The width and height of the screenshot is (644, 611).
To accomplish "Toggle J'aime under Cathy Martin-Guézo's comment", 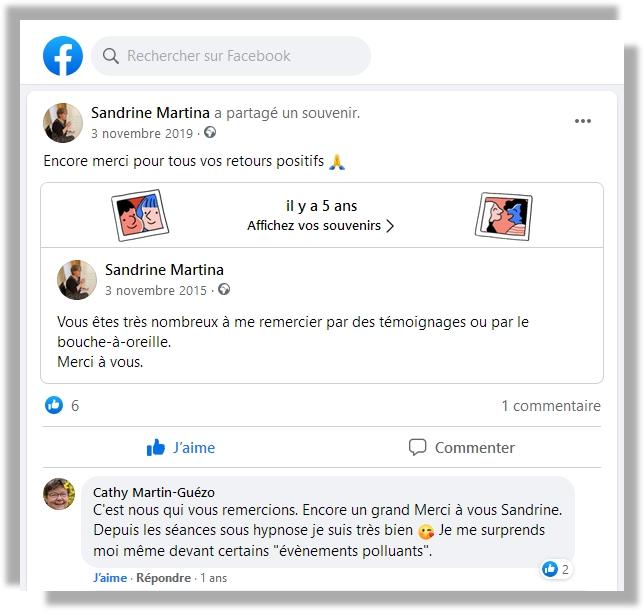I will [x=110, y=578].
